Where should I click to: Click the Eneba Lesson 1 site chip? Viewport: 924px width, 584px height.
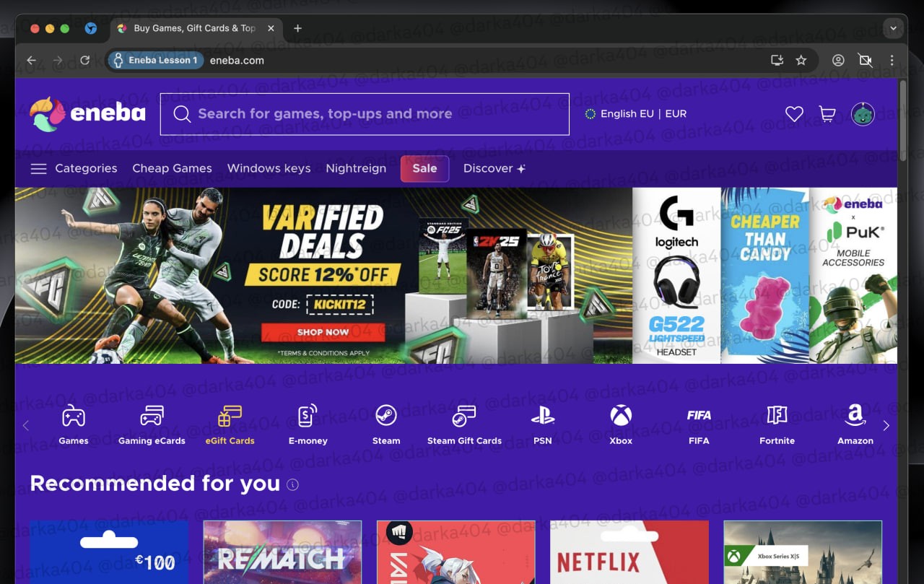155,61
